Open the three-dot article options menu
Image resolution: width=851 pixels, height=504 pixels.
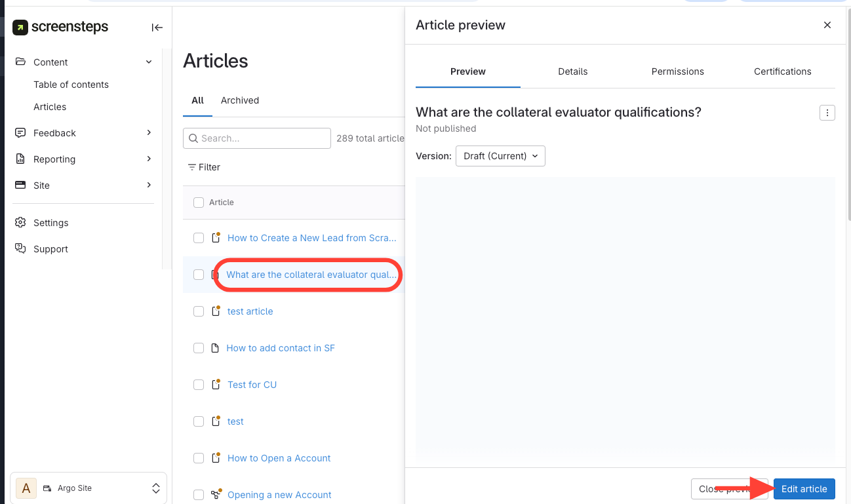[827, 113]
